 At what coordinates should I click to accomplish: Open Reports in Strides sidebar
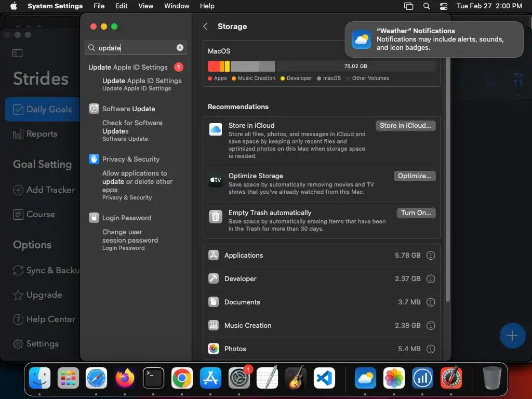point(35,134)
